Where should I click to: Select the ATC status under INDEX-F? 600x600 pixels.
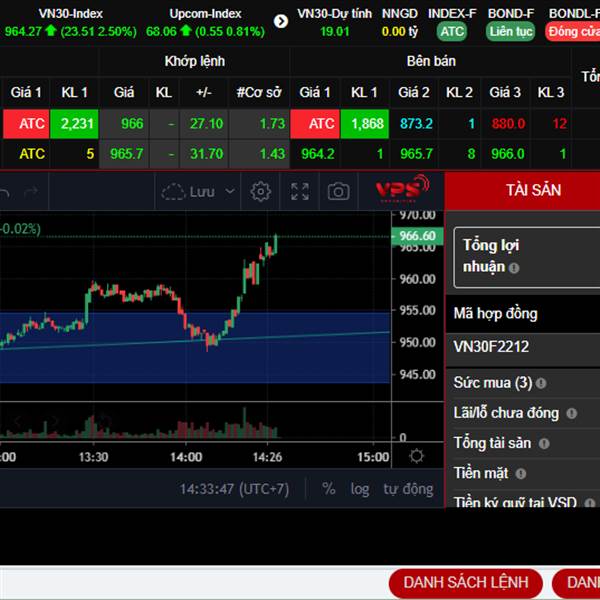pyautogui.click(x=452, y=31)
